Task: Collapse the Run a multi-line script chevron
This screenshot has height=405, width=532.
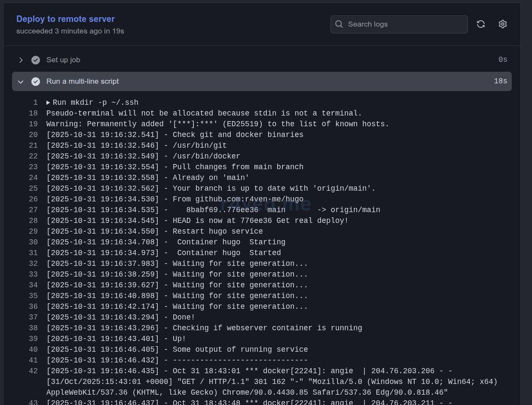Action: (x=21, y=82)
